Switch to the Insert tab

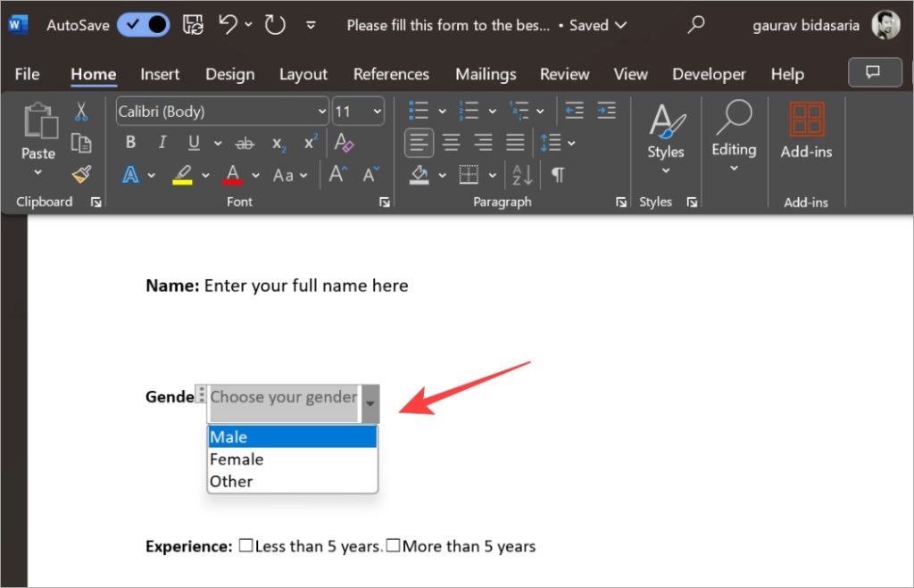[x=160, y=74]
